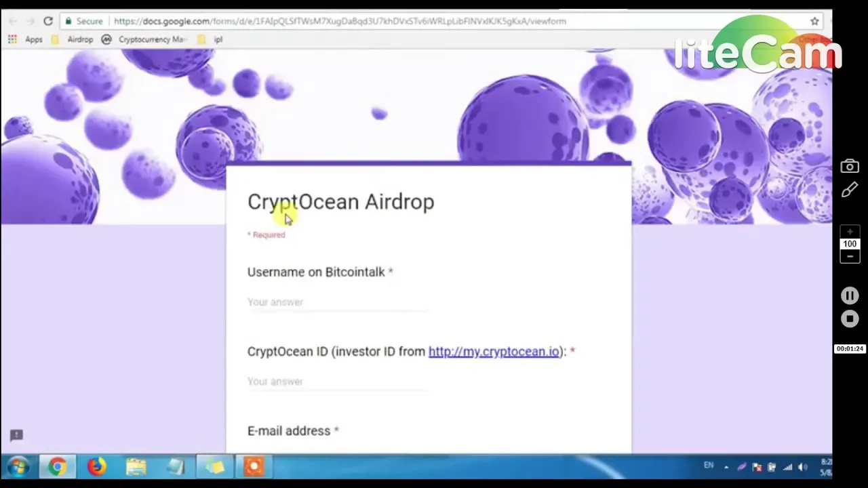Open the network signal tray icon

click(x=787, y=467)
